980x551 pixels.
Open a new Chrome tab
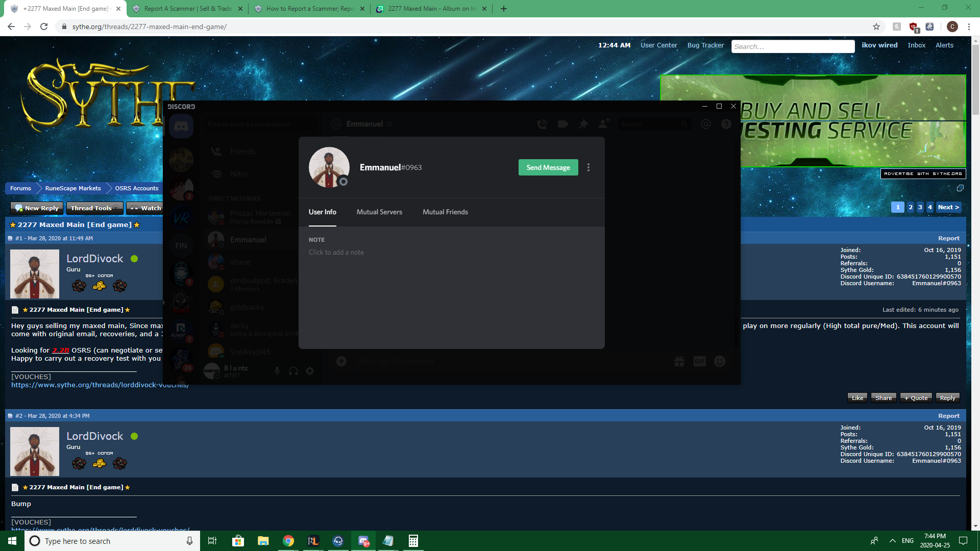(504, 9)
